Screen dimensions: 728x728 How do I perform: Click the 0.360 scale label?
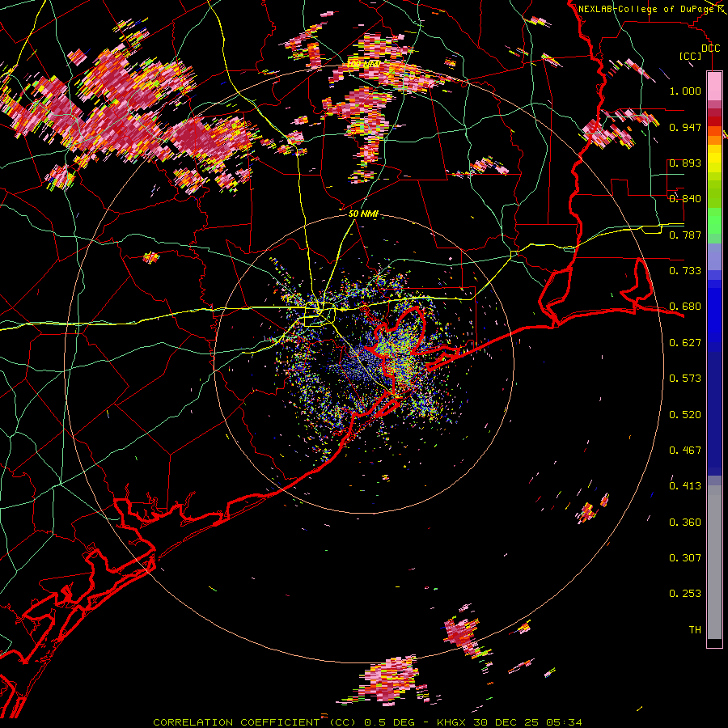pos(685,523)
